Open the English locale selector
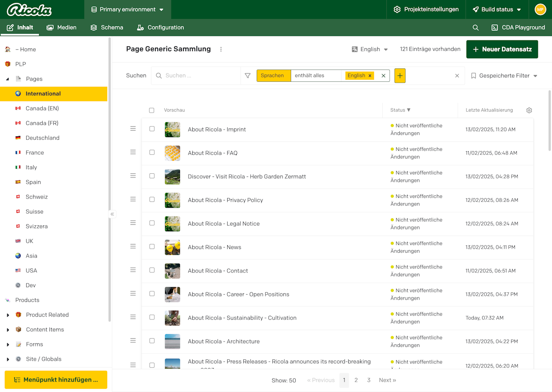 pyautogui.click(x=370, y=49)
